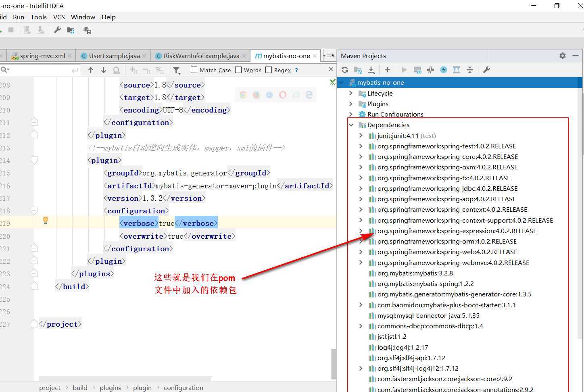Screen dimensions: 584x392
Task: Expand spring-webmvc:4.0.2.RELEASE dependency
Action: (x=361, y=263)
